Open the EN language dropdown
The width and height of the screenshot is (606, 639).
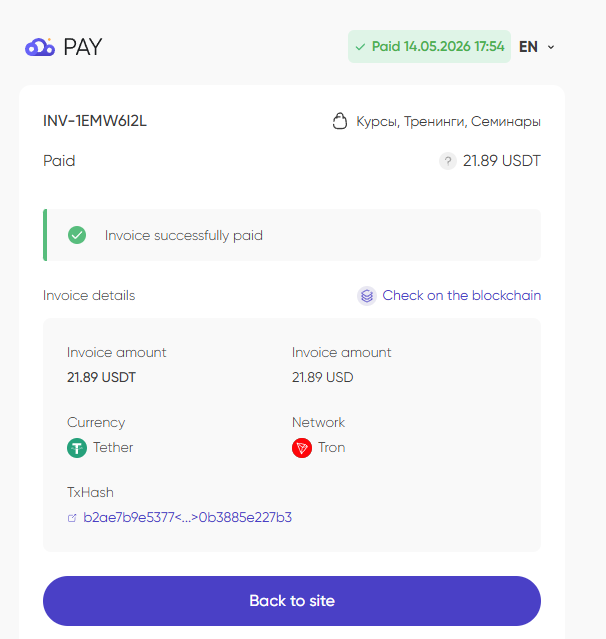click(x=536, y=47)
